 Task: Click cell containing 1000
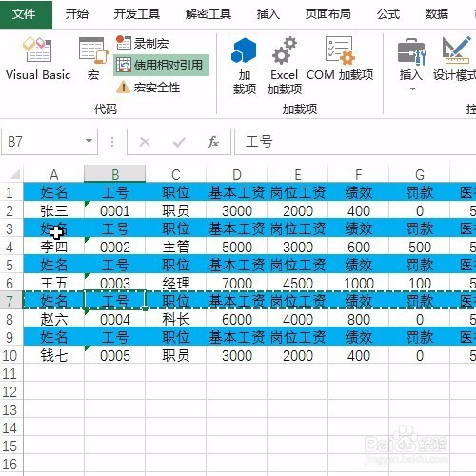pos(359,283)
